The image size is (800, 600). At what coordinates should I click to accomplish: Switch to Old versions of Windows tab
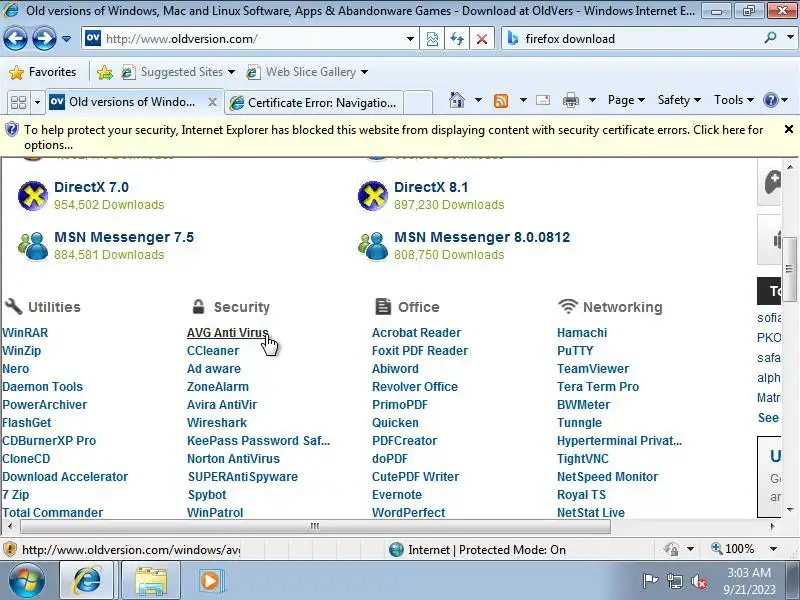pos(125,103)
